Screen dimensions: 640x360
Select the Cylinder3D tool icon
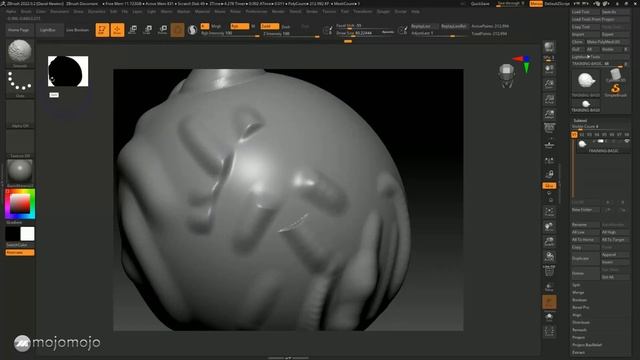pos(616,76)
